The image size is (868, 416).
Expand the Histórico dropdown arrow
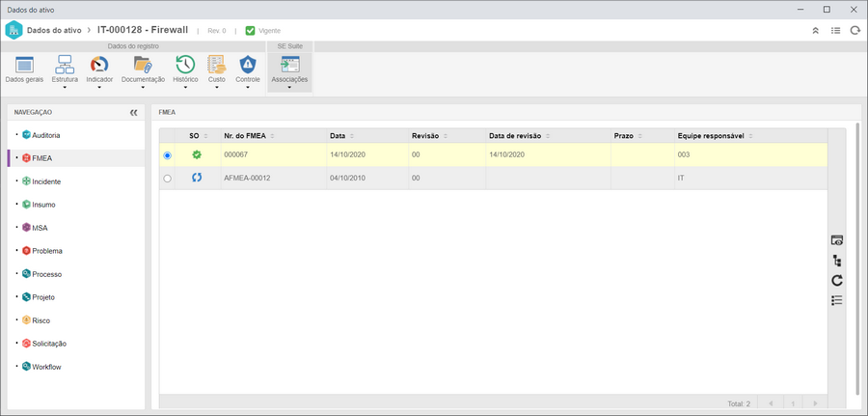[x=185, y=87]
